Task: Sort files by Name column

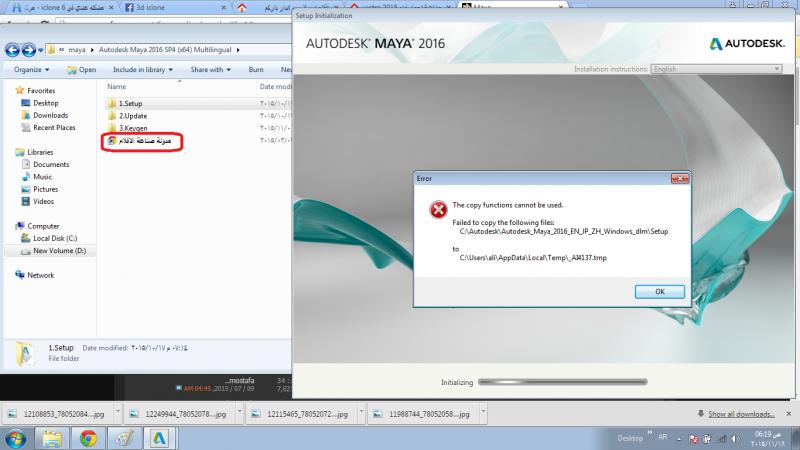Action: [x=117, y=87]
